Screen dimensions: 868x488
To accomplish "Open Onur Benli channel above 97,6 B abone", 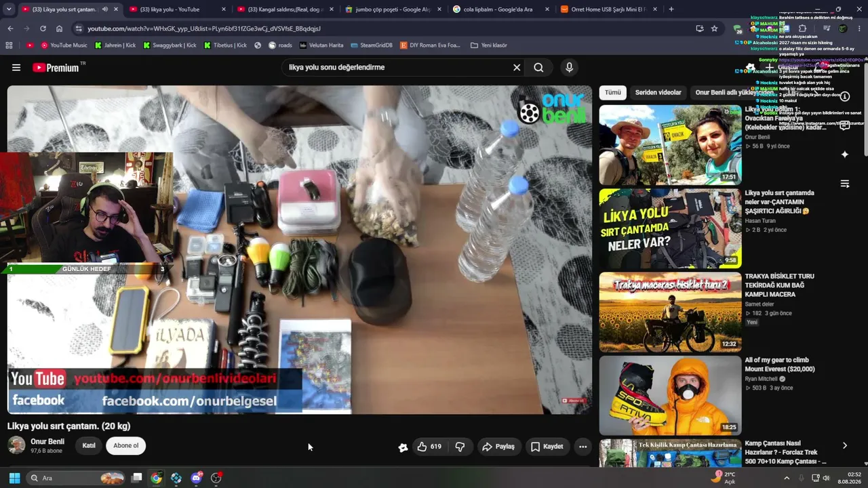I will pos(47,441).
